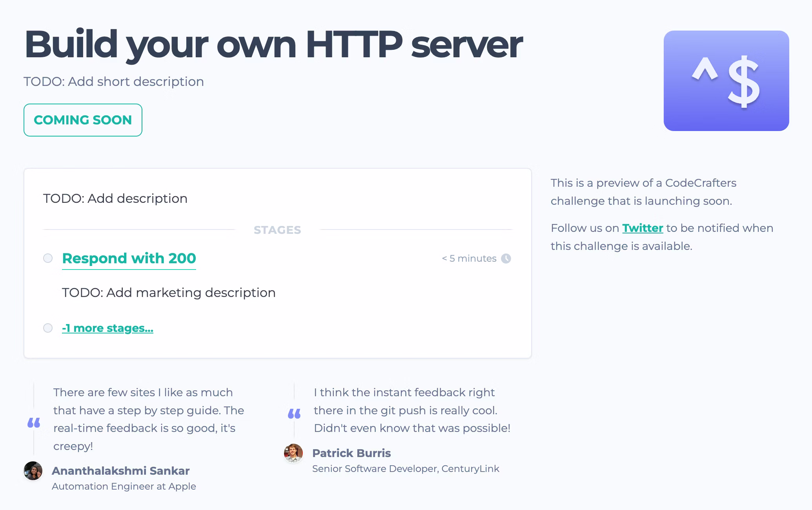Click the name Patrick Burris
Viewport: 812px width, 510px height.
click(x=351, y=453)
